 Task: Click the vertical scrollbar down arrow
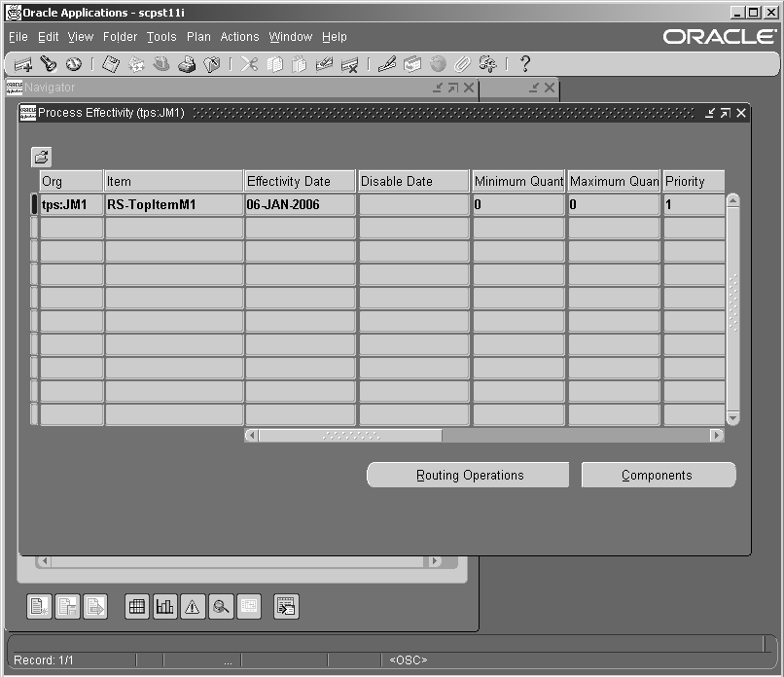[x=733, y=417]
